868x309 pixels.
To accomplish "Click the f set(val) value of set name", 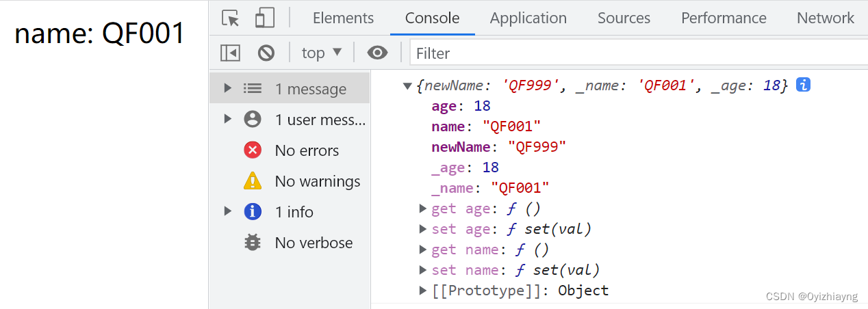I will point(554,270).
